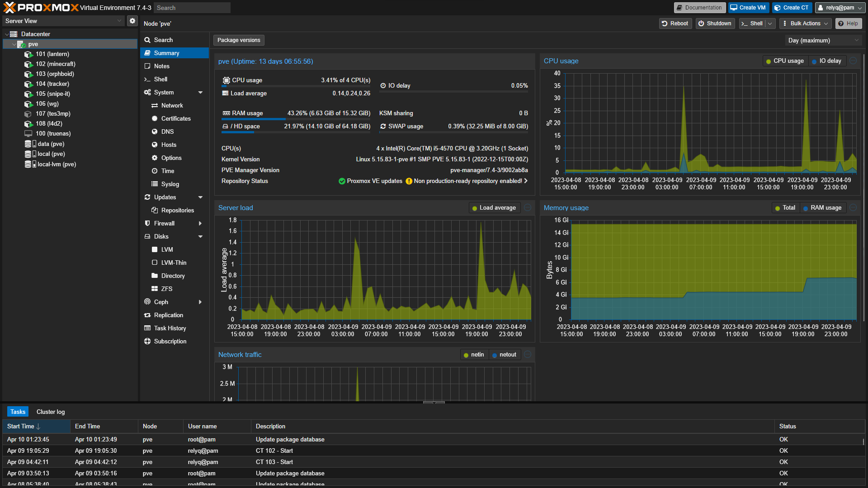Collapse the Datacenter tree node
Image resolution: width=868 pixels, height=488 pixels.
7,34
